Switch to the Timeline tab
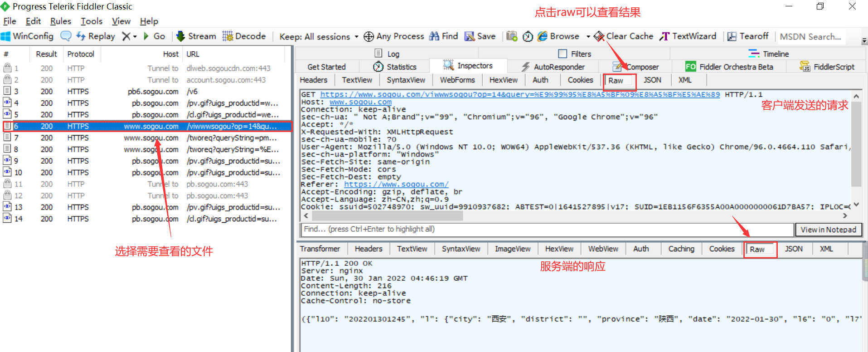The image size is (868, 352). point(768,54)
